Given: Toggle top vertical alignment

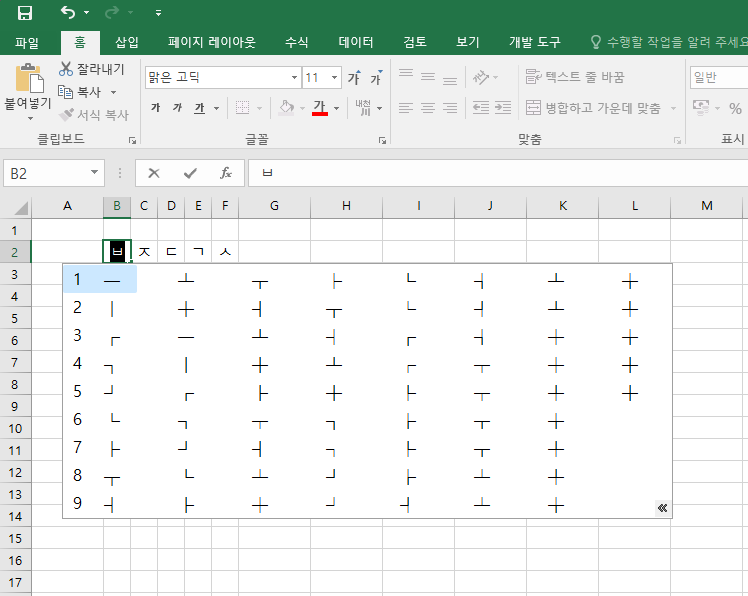Looking at the screenshot, I should [x=406, y=76].
